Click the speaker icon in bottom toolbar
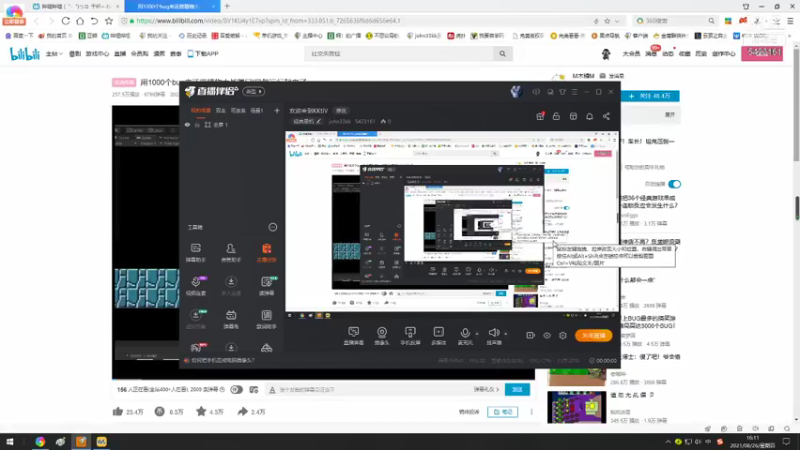This screenshot has width=800, height=450. (x=493, y=333)
